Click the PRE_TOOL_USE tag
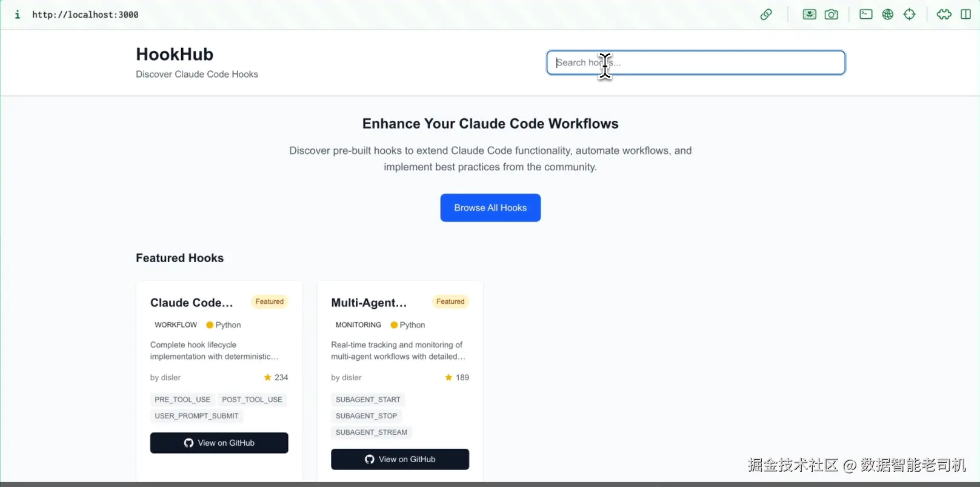980x487 pixels. point(182,400)
